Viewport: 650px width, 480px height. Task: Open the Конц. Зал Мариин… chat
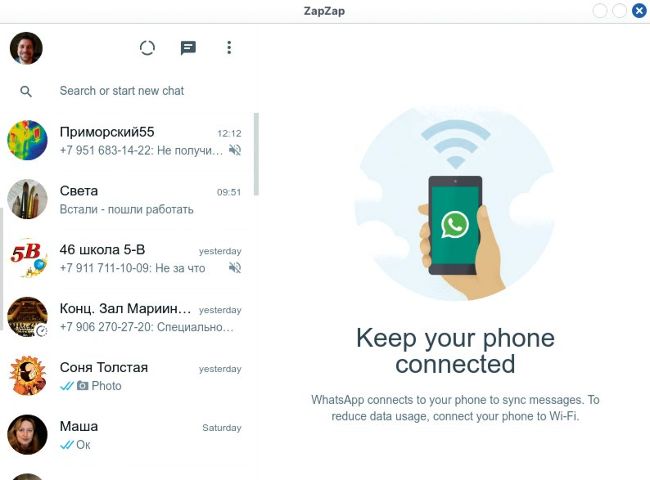[x=126, y=318]
